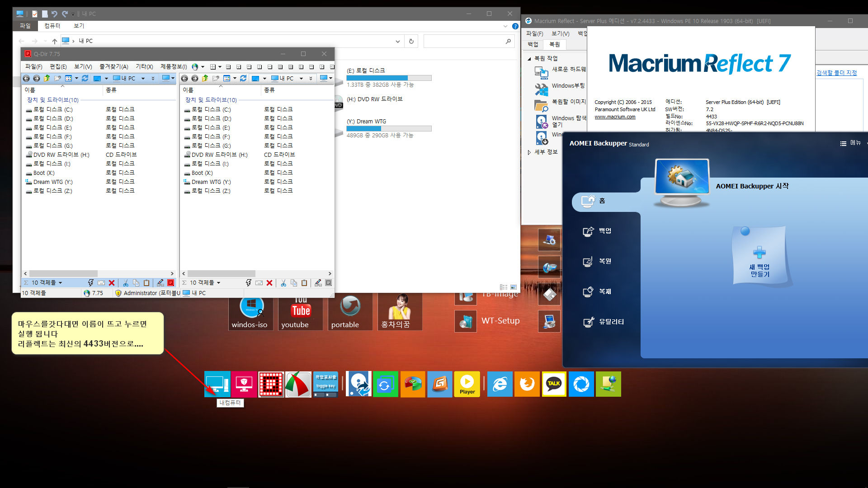Open 즐겨찾기(A) menu in Q-Dir
The image size is (868, 488).
(114, 67)
